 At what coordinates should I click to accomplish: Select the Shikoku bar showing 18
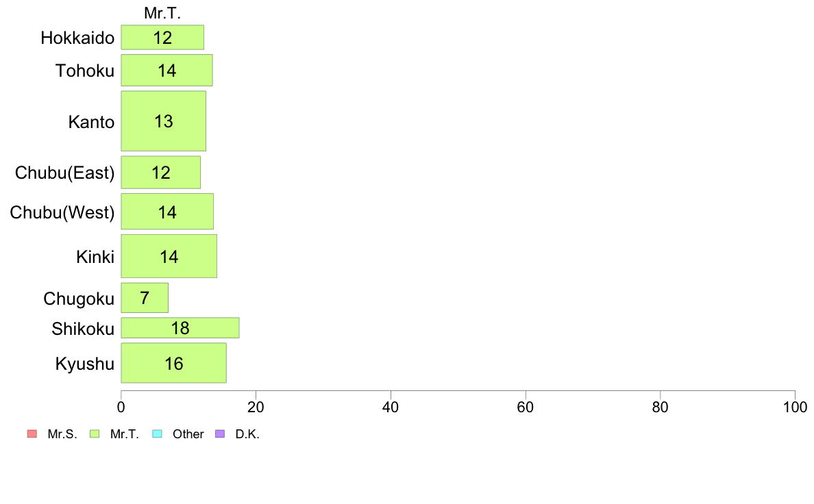click(180, 328)
